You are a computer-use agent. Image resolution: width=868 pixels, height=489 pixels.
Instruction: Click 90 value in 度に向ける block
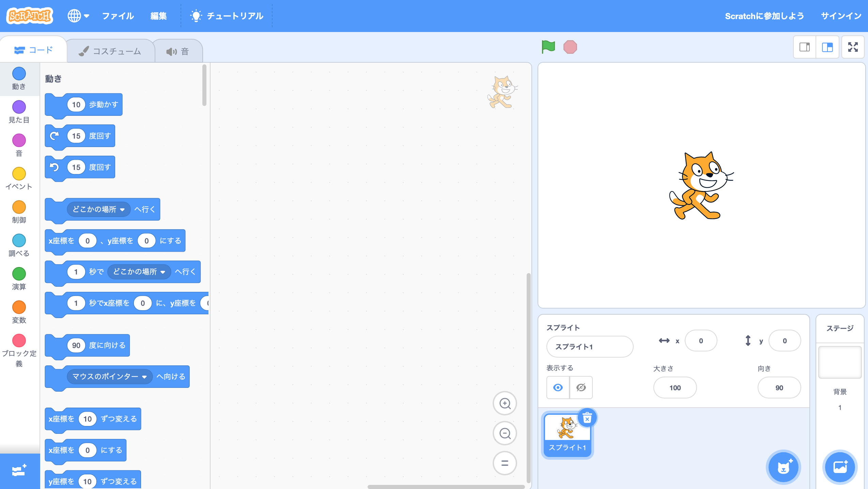(x=76, y=345)
